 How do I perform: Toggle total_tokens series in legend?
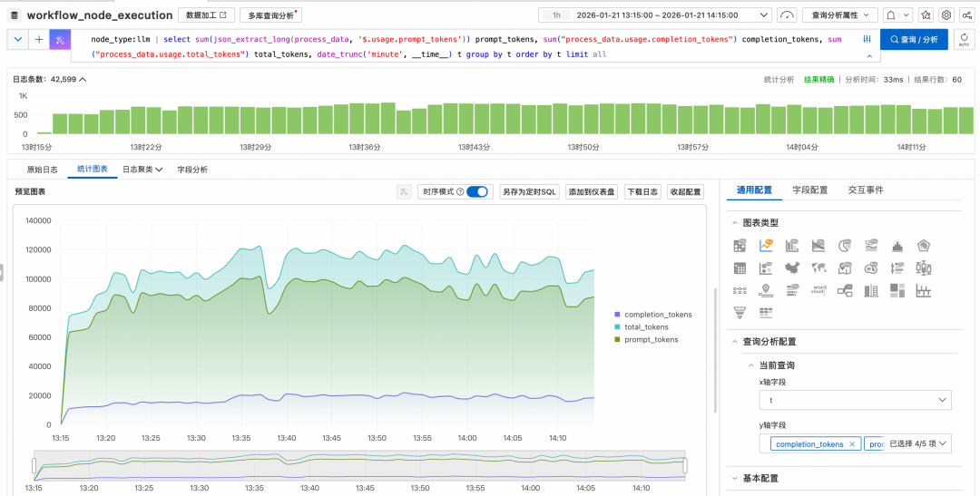646,327
